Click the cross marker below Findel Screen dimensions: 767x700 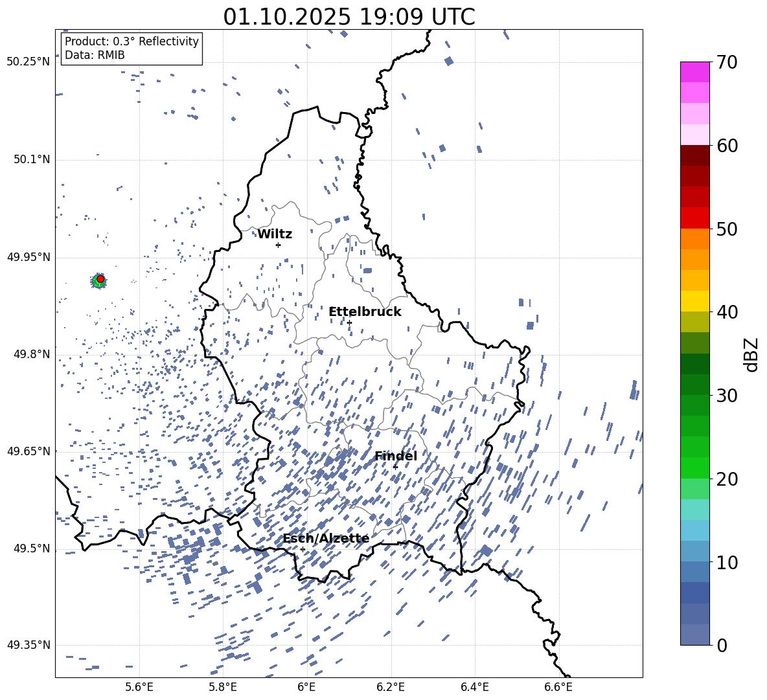point(395,467)
